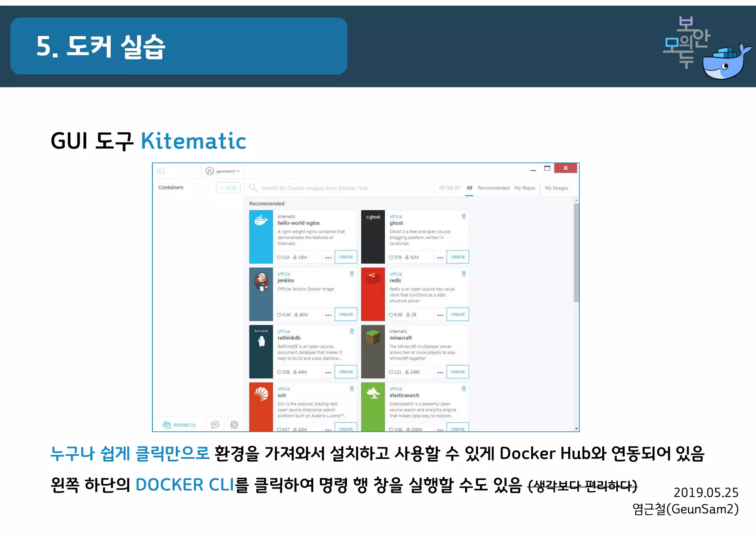Create hello-world-nginx container
The width and height of the screenshot is (756, 535).
click(346, 257)
